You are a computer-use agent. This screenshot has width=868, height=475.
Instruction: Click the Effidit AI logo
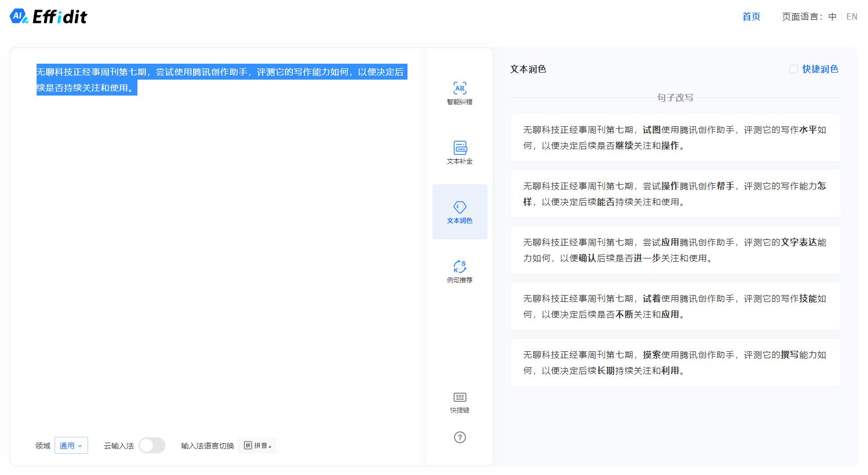coord(48,16)
